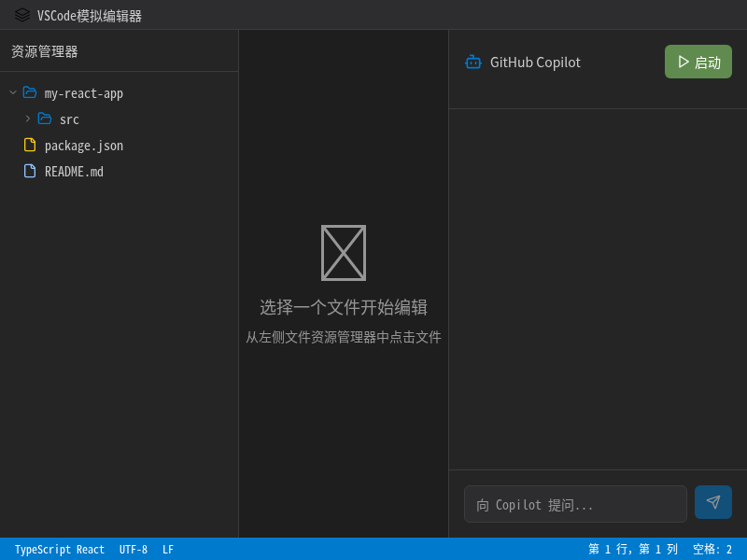Image resolution: width=747 pixels, height=560 pixels.
Task: Collapse the my-react-app folder chevron
Action: [x=13, y=92]
